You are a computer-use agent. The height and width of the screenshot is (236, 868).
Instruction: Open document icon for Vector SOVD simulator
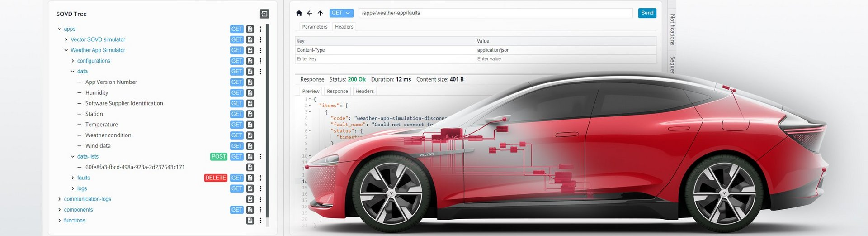coord(250,39)
